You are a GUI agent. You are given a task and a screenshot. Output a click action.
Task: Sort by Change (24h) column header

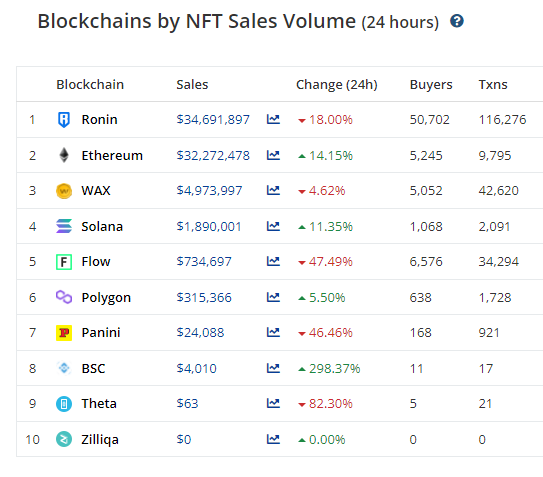tap(337, 85)
